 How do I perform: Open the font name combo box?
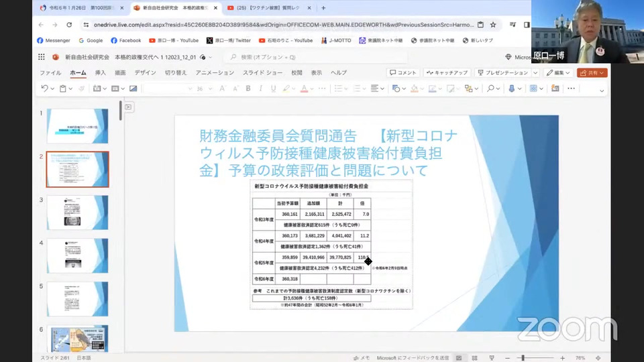coord(168,88)
